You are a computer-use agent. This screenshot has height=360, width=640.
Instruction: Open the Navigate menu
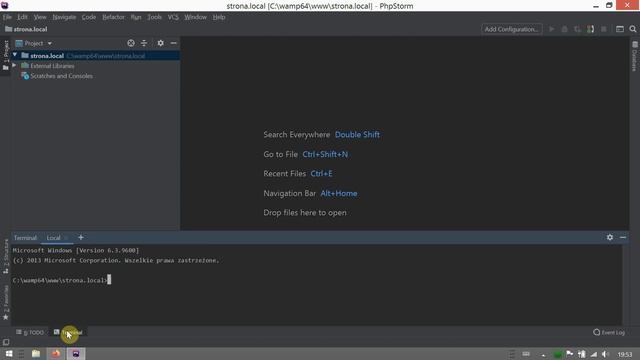click(64, 17)
